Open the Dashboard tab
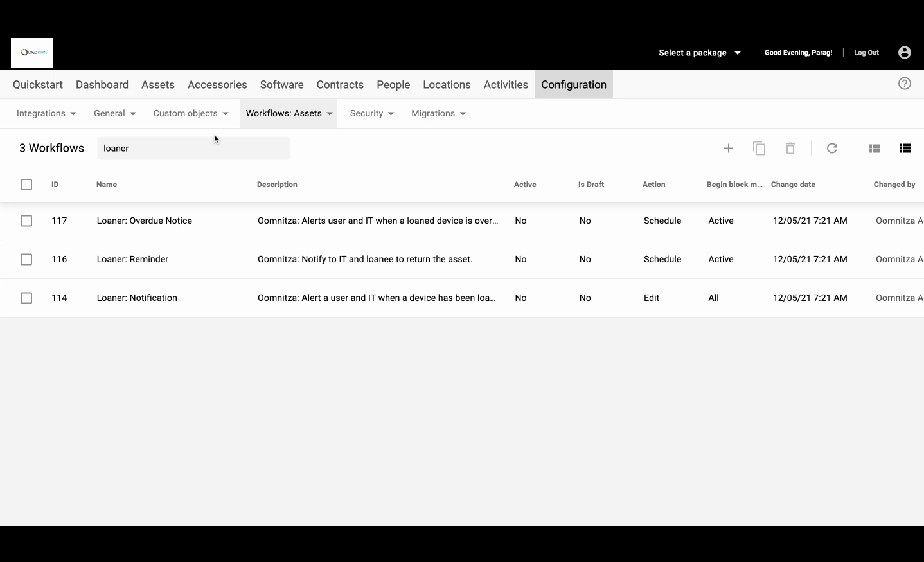The height and width of the screenshot is (562, 924). 102,85
